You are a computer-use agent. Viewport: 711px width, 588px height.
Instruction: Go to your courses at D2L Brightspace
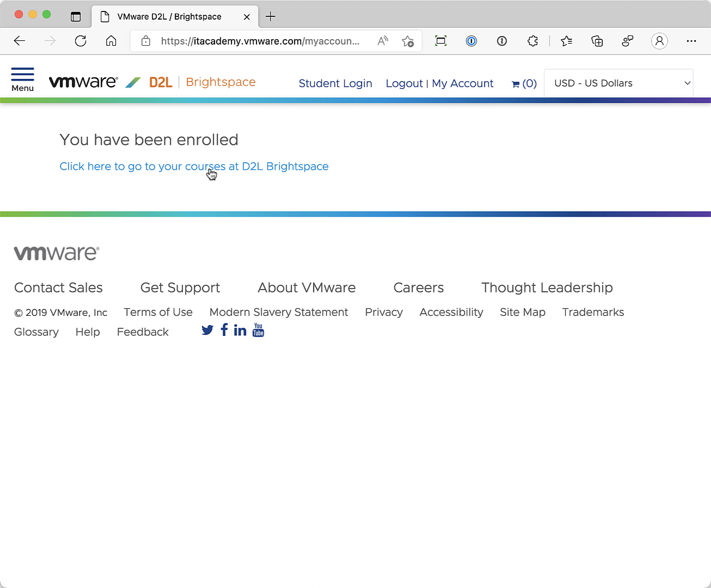(x=194, y=167)
